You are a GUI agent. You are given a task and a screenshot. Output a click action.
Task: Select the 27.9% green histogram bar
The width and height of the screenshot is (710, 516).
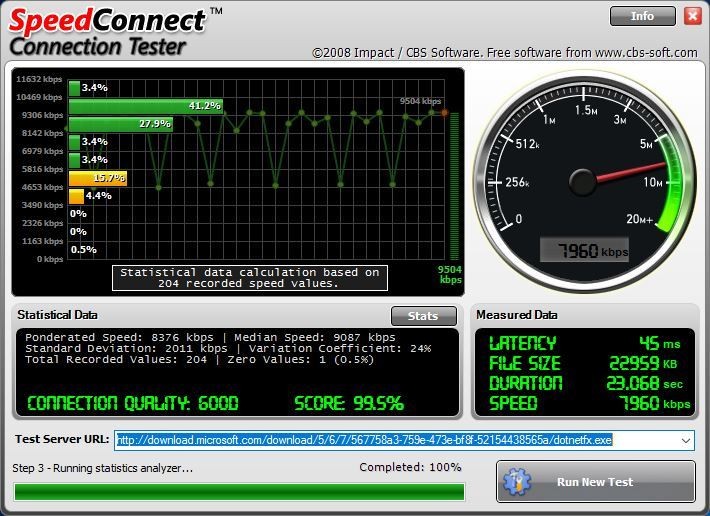(x=121, y=124)
